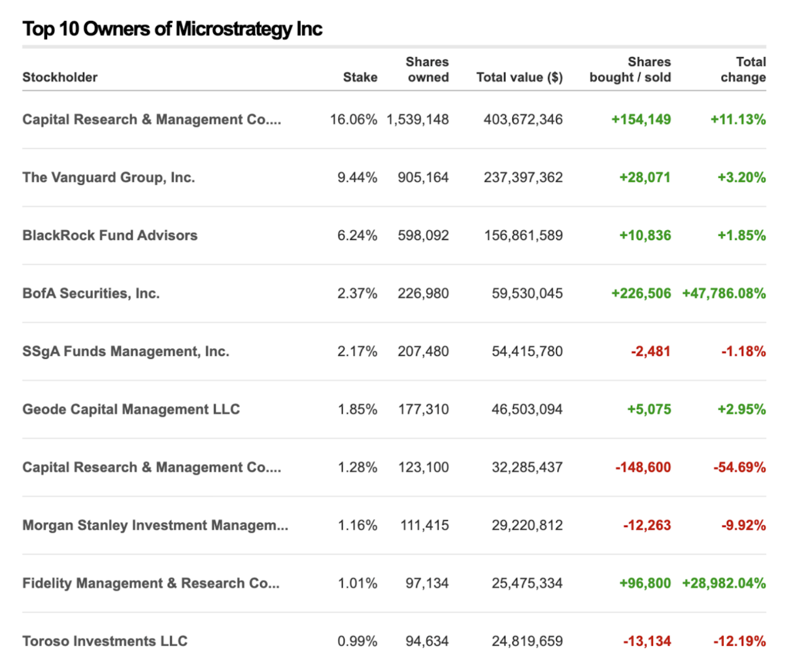
Task: Select shares owned value 97,134
Action: click(427, 583)
